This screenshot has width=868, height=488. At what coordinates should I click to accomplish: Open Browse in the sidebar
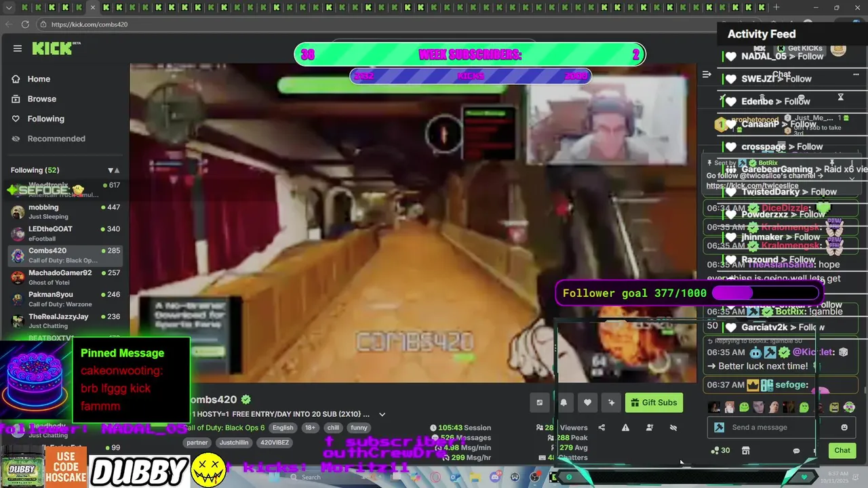coord(41,99)
